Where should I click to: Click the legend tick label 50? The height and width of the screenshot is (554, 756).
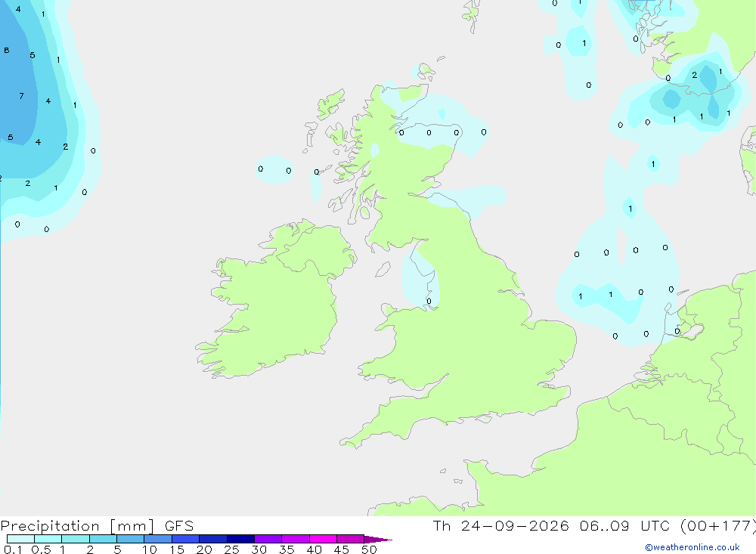point(369,549)
